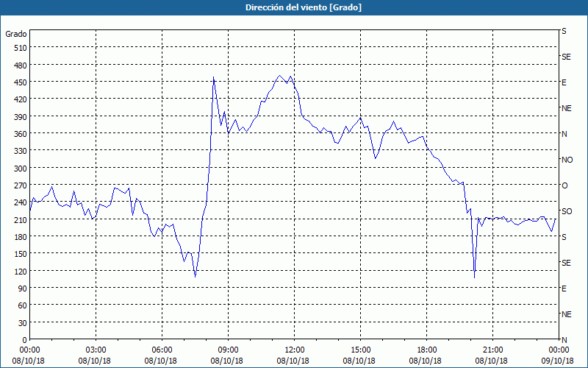The width and height of the screenshot is (588, 368).
Task: Click the 'Grado' axis unit label
Action: tap(16, 34)
